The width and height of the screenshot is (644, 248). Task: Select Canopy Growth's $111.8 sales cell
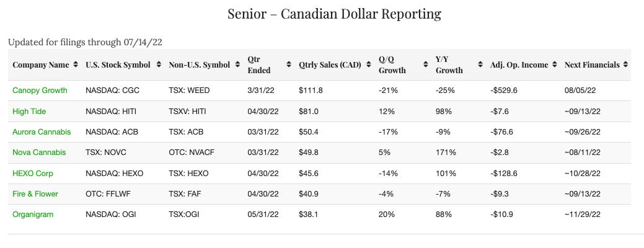click(309, 91)
